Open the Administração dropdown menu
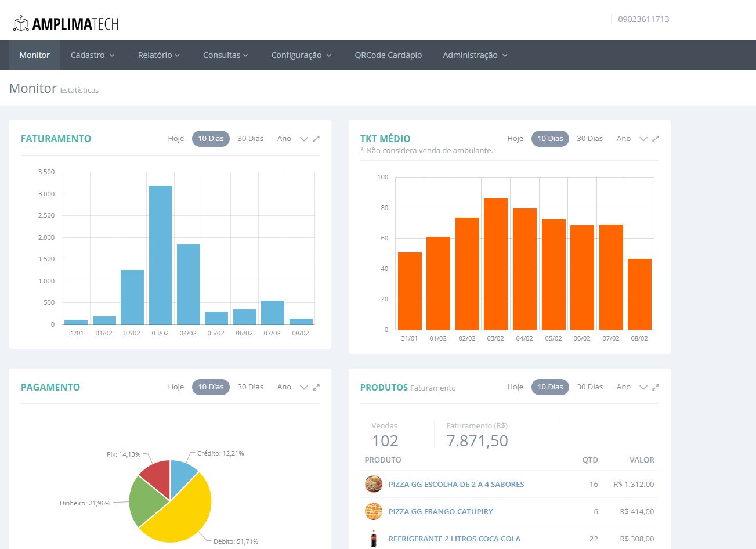Viewport: 756px width, 549px height. 475,55
